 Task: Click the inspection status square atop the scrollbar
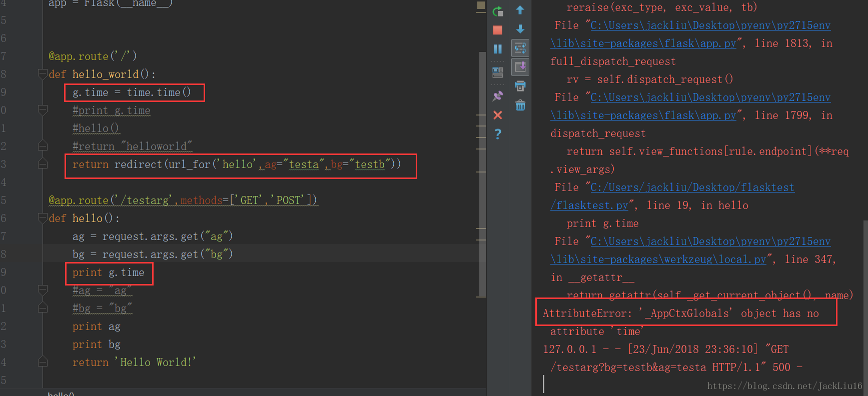pos(481,5)
